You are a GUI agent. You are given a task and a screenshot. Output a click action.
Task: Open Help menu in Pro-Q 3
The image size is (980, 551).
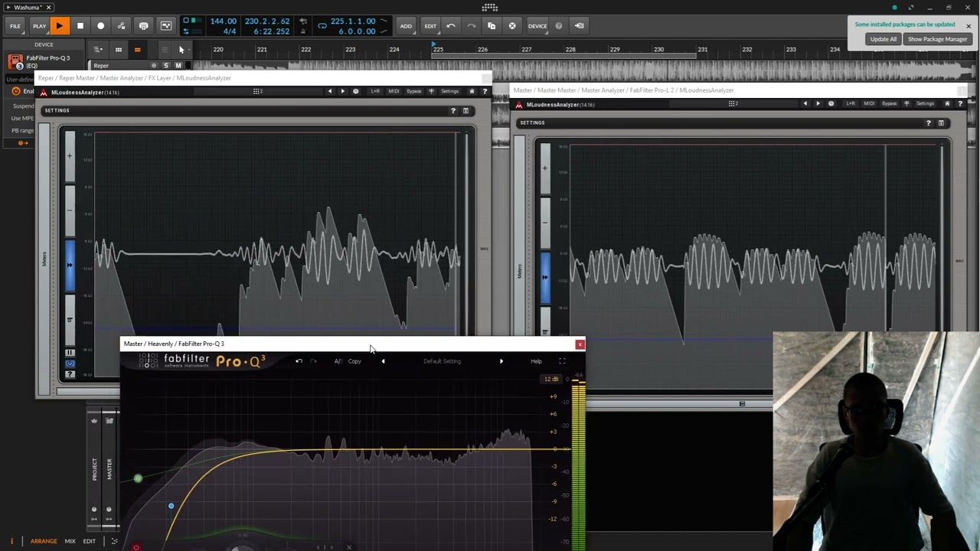tap(536, 361)
